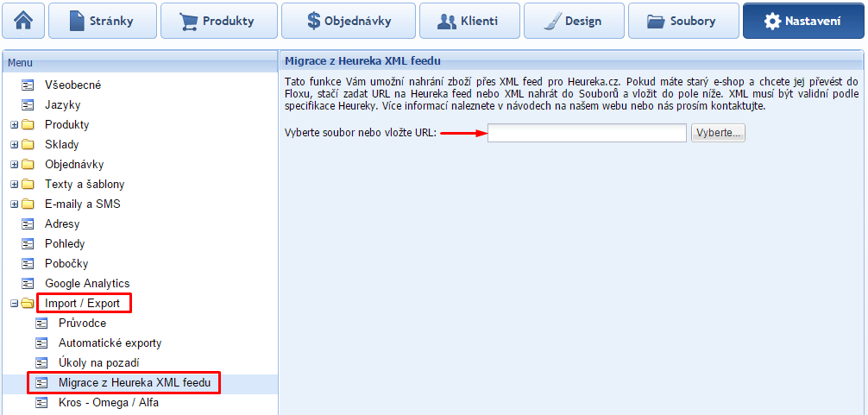The image size is (868, 415).
Task: Click the Úkoly na pozadí page icon
Action: (x=41, y=363)
